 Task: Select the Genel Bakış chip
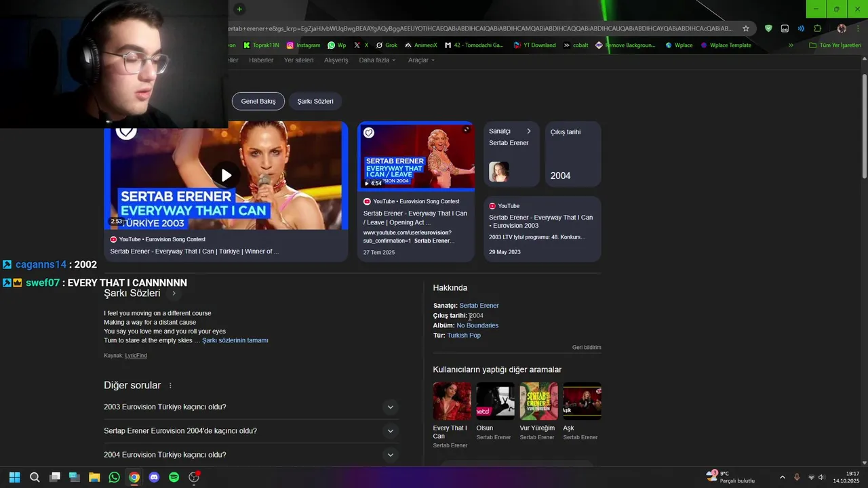[258, 101]
